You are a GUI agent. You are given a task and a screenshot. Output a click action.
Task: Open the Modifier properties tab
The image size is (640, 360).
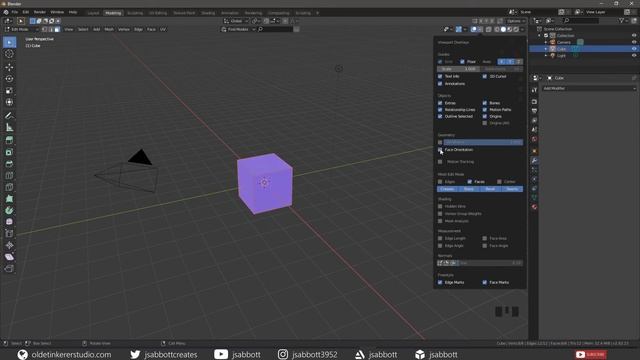pos(534,161)
